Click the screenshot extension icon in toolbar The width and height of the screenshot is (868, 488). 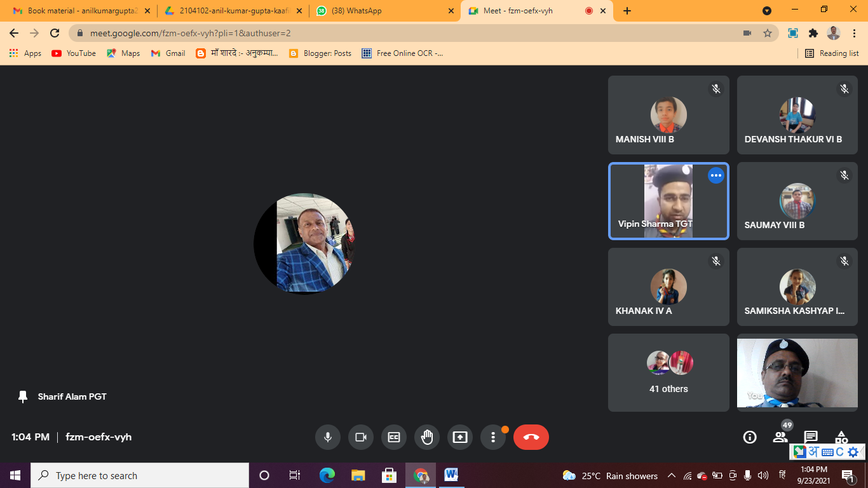(793, 33)
